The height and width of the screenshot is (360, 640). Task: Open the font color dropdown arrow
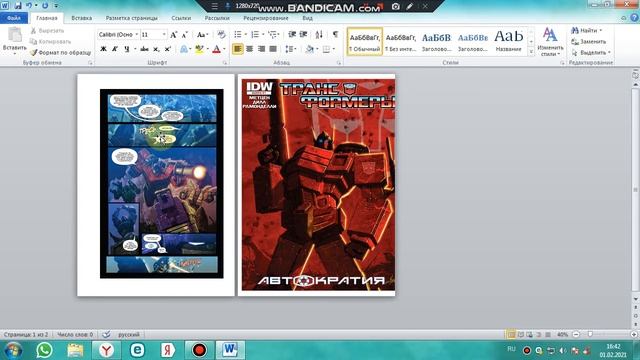coord(224,49)
